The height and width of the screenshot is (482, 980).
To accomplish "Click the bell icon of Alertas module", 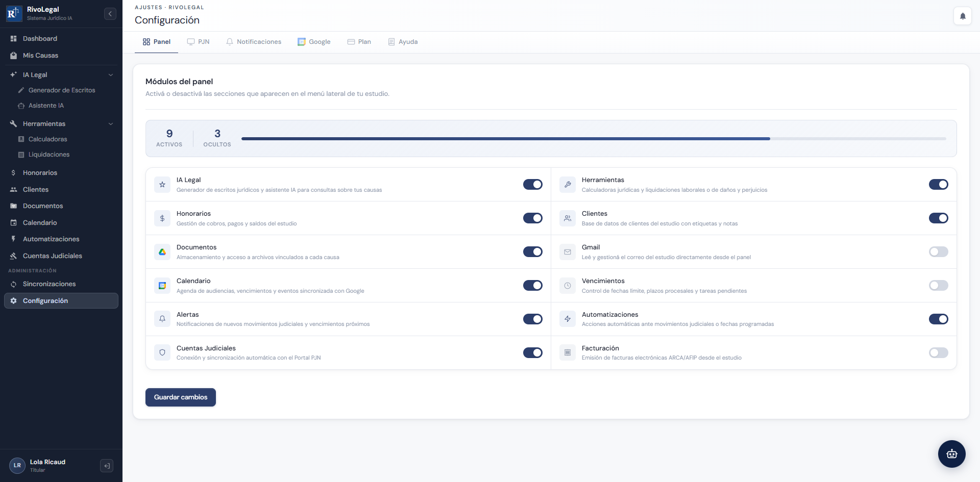I will coord(162,319).
